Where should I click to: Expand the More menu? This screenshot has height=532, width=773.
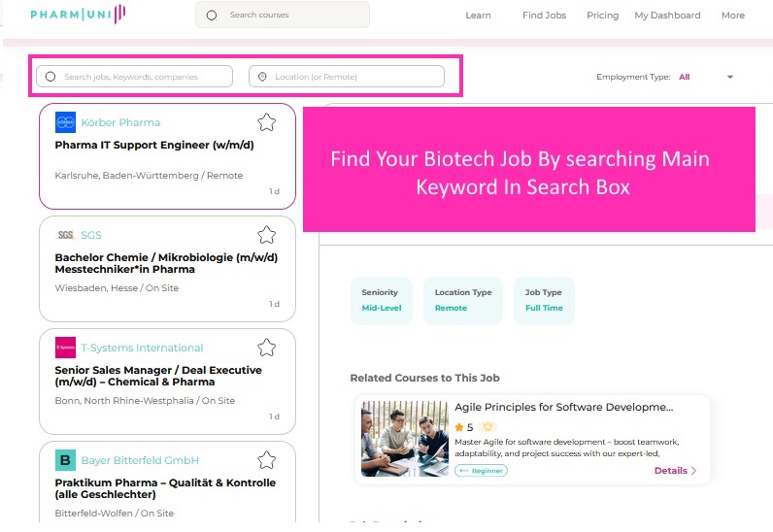click(x=732, y=16)
